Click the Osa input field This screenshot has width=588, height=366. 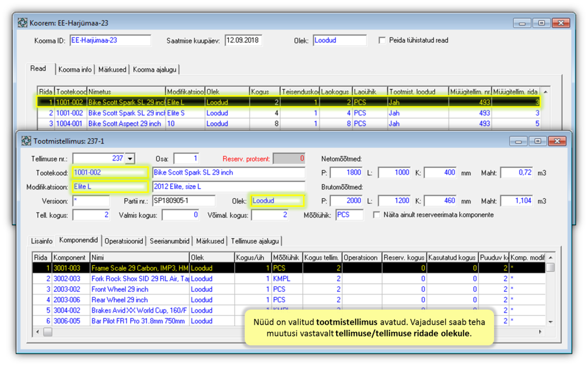click(186, 159)
